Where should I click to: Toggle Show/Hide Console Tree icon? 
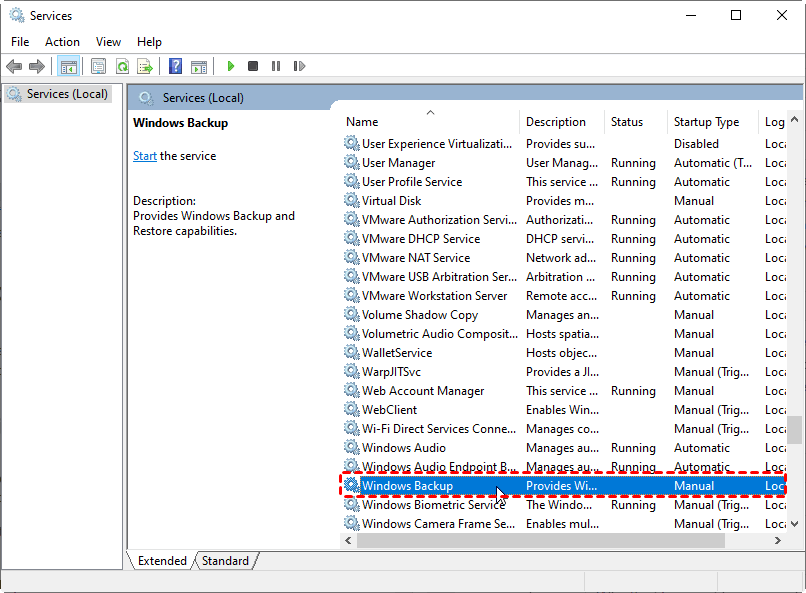(x=69, y=67)
